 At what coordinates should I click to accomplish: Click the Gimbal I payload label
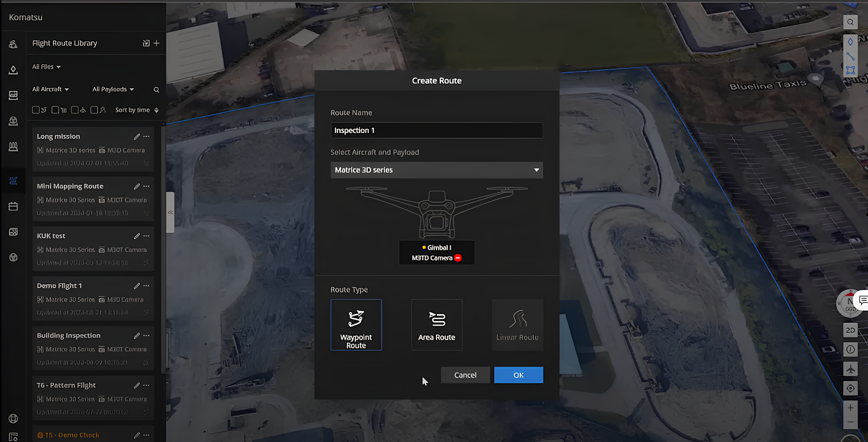click(439, 247)
